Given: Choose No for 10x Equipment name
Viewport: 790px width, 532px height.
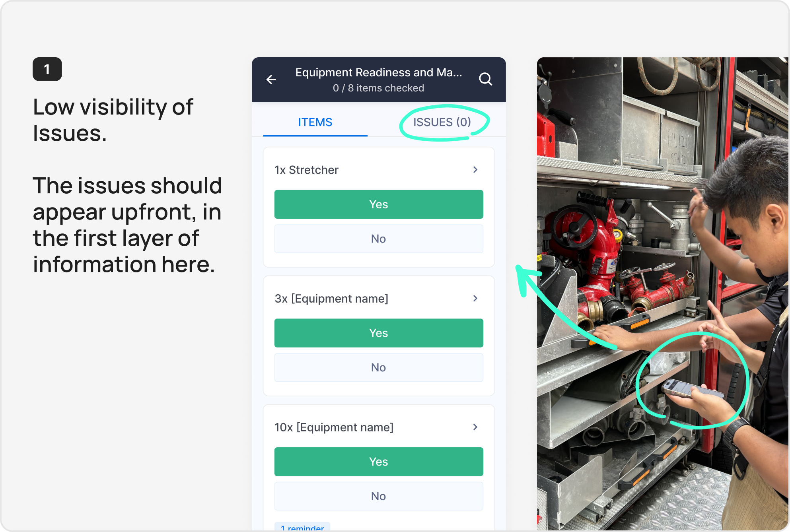Looking at the screenshot, I should (379, 496).
